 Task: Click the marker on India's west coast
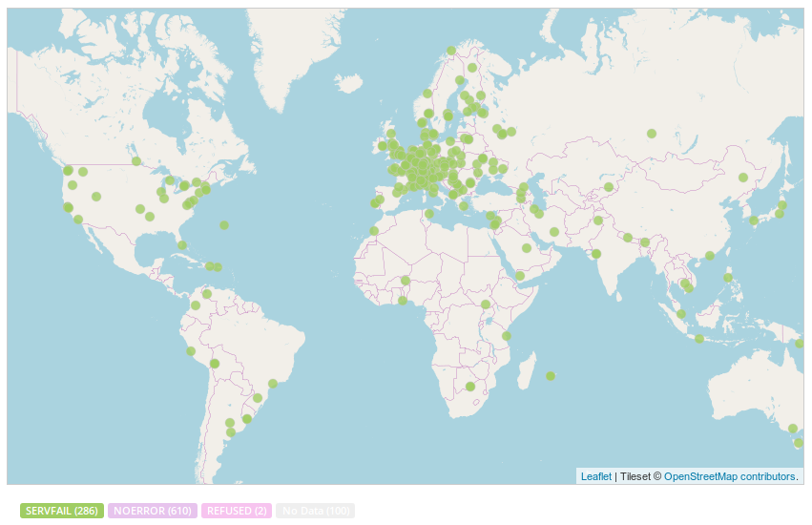pyautogui.click(x=595, y=254)
